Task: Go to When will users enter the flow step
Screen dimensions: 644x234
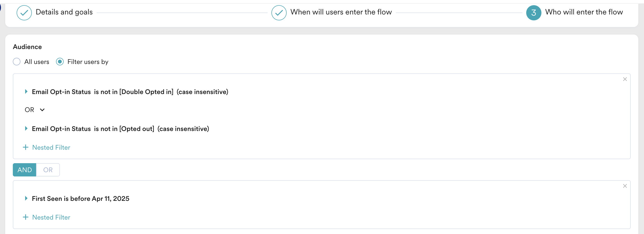Action: tap(341, 12)
